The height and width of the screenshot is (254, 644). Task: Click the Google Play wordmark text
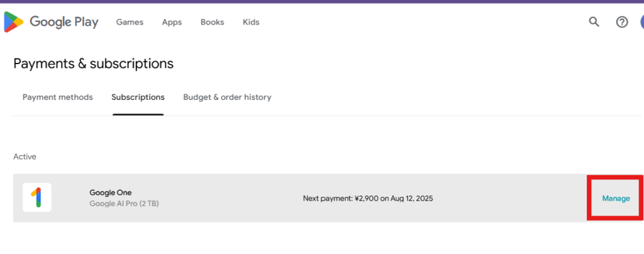64,22
